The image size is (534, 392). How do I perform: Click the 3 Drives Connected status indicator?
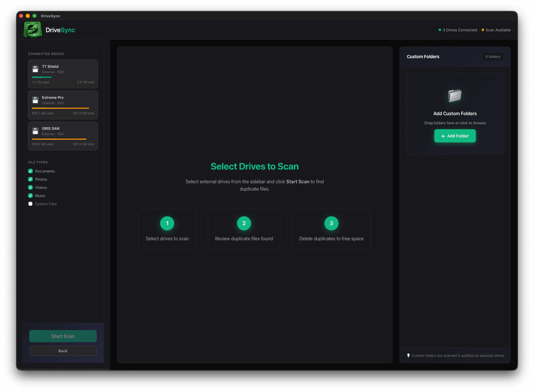(457, 30)
